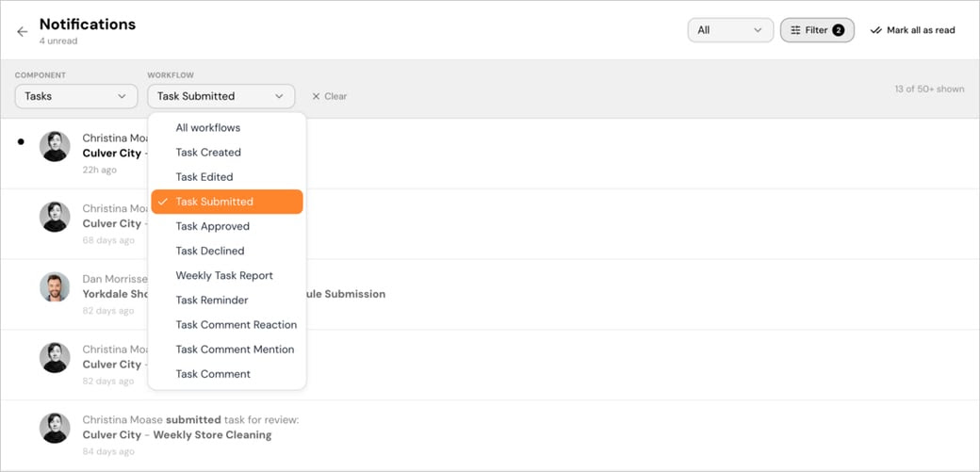Image resolution: width=980 pixels, height=472 pixels.
Task: Click Dan's notification 82 days ago timestamp
Action: click(x=108, y=311)
